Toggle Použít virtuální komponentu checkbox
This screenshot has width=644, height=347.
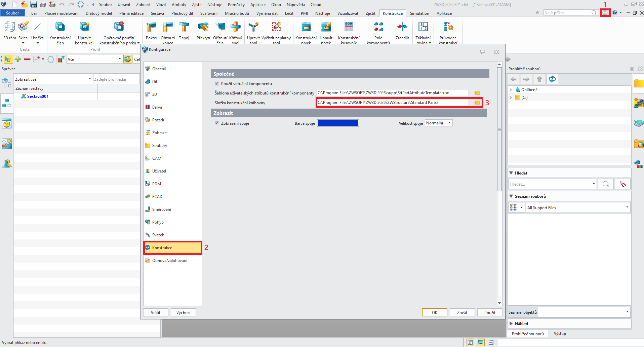(217, 83)
